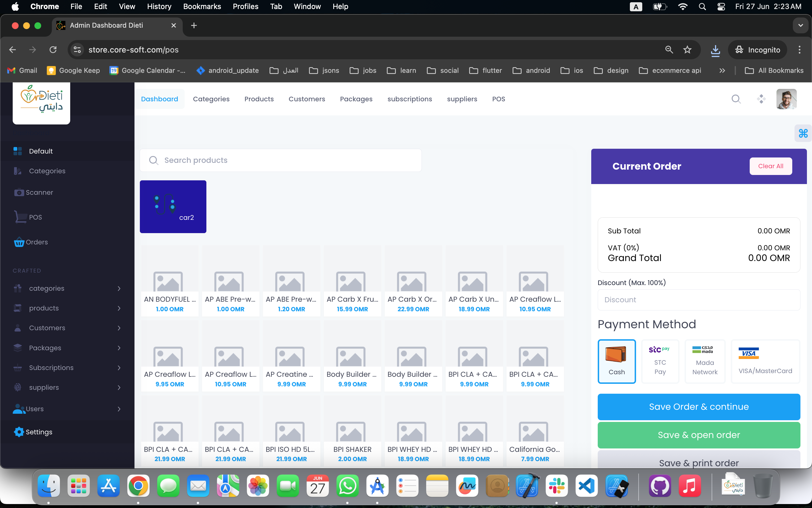
Task: Open Packages in the top navigation
Action: (x=356, y=99)
